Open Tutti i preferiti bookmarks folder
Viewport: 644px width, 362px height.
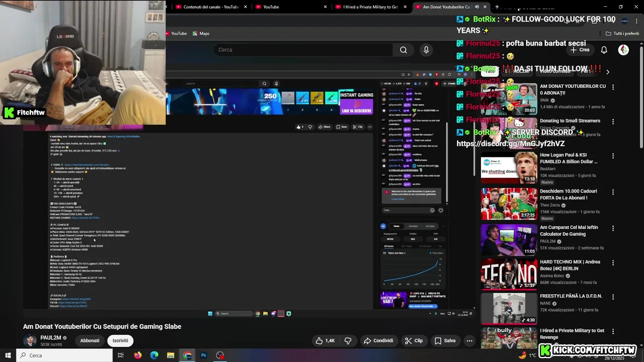tap(622, 33)
